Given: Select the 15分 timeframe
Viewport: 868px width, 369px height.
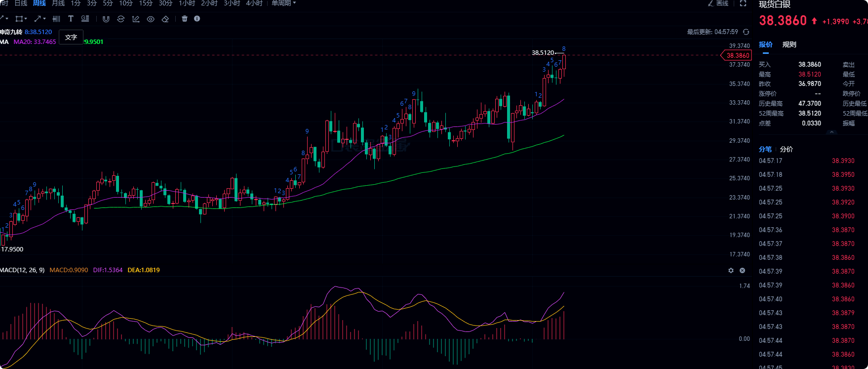Looking at the screenshot, I should click(x=146, y=3).
